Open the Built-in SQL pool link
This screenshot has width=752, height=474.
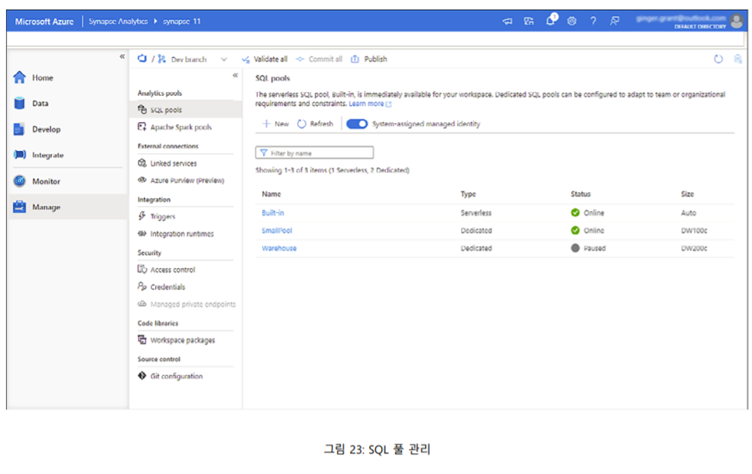click(272, 213)
